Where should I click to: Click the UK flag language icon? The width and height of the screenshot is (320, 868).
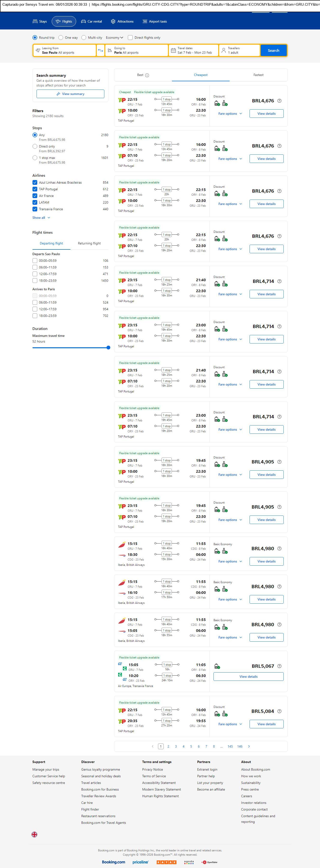click(x=34, y=834)
